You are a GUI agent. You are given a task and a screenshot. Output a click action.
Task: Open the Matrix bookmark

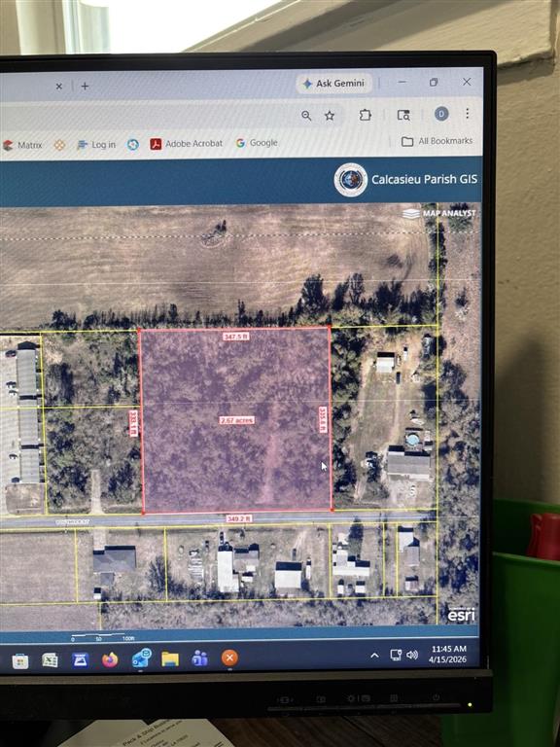pyautogui.click(x=22, y=145)
